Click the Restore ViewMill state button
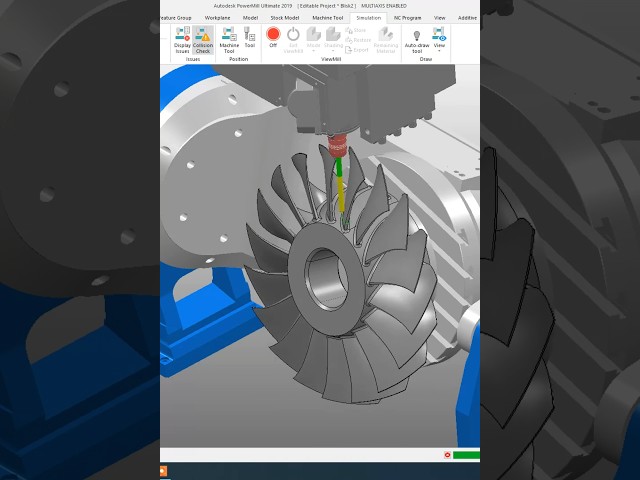The width and height of the screenshot is (640, 480). tap(358, 40)
